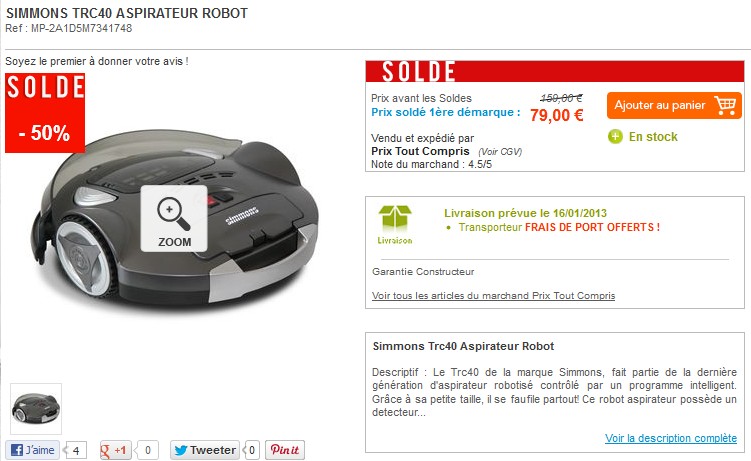The image size is (751, 461).
Task: Open the Voir CGV link
Action: (500, 152)
